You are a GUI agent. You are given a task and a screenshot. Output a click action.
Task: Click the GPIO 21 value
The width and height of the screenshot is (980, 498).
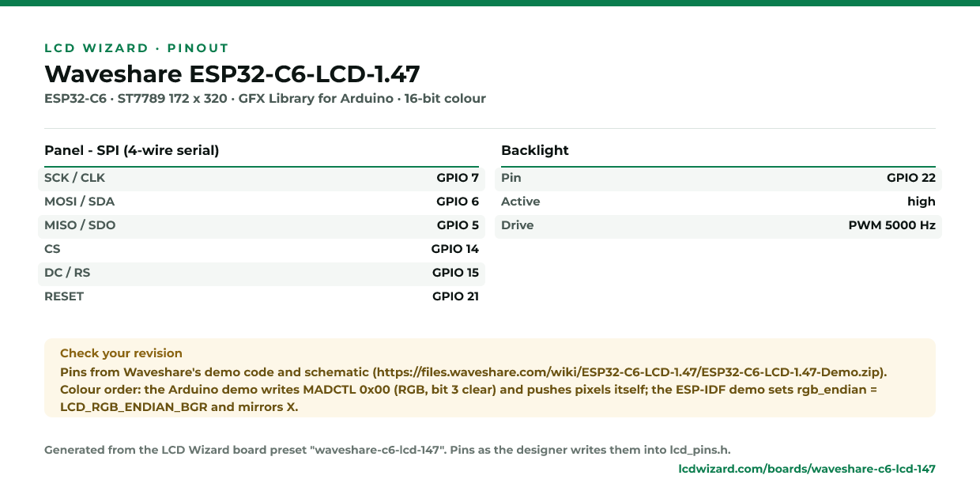click(455, 296)
